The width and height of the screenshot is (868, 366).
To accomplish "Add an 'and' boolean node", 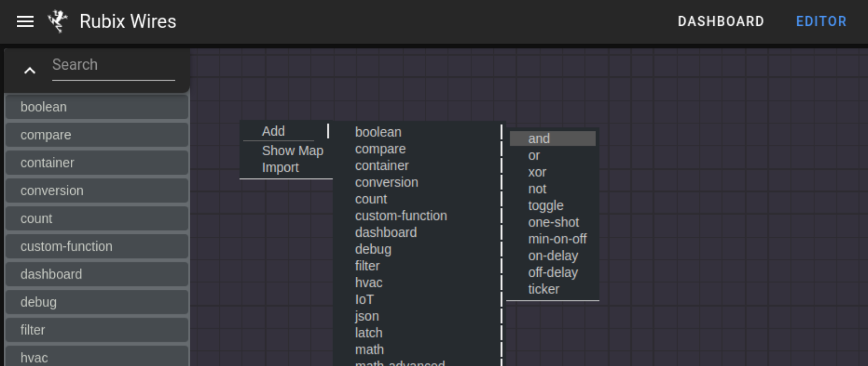I will click(x=552, y=139).
